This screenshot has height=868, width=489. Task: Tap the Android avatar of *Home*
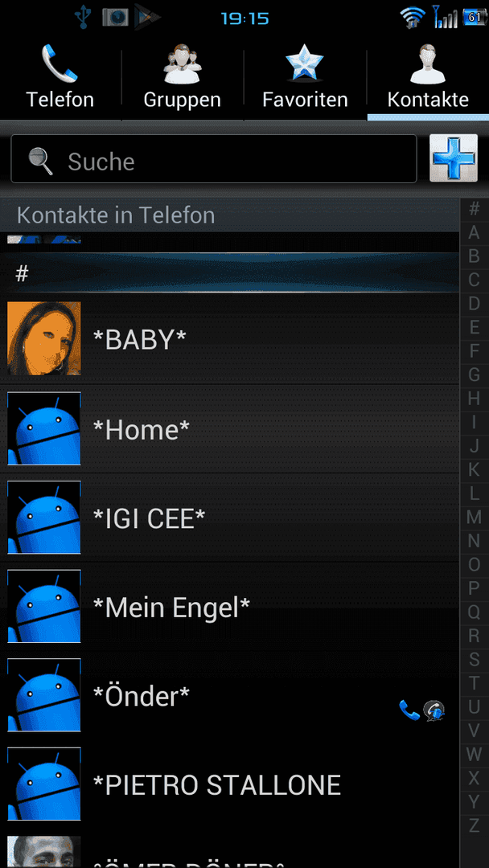click(43, 428)
